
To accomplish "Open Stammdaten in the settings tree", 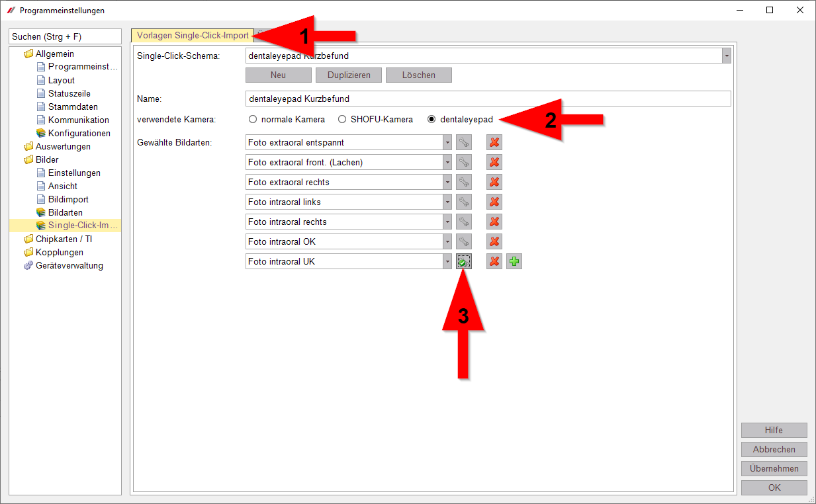I will [73, 106].
